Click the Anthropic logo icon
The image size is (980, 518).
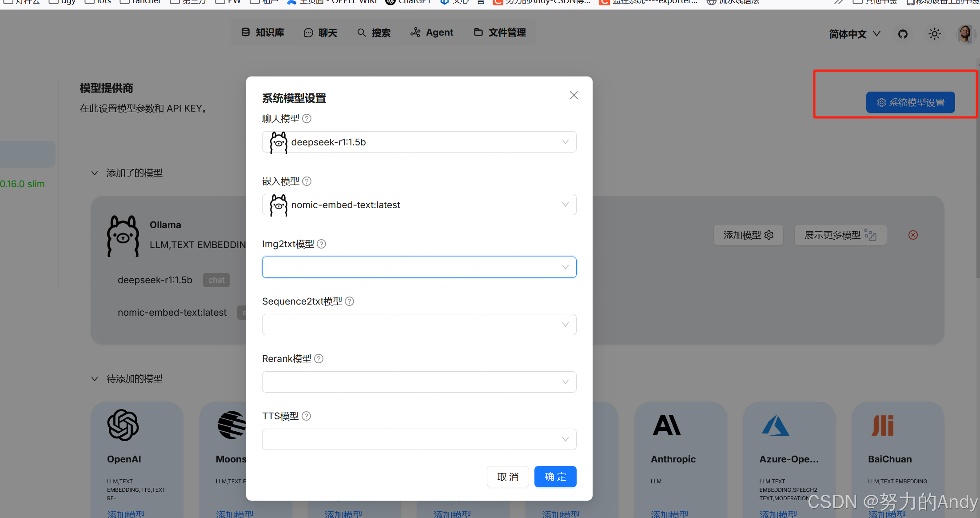[x=666, y=425]
